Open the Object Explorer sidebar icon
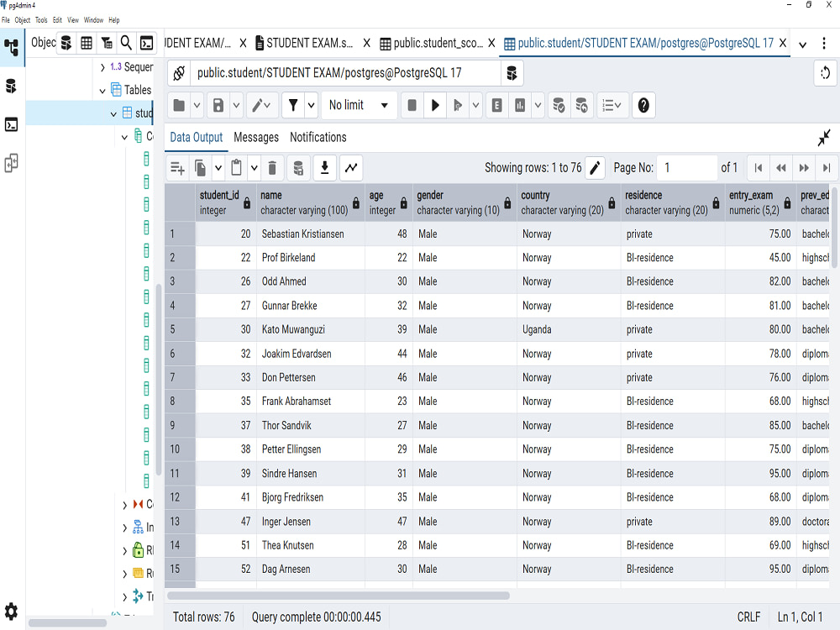The image size is (840, 630). pyautogui.click(x=11, y=48)
